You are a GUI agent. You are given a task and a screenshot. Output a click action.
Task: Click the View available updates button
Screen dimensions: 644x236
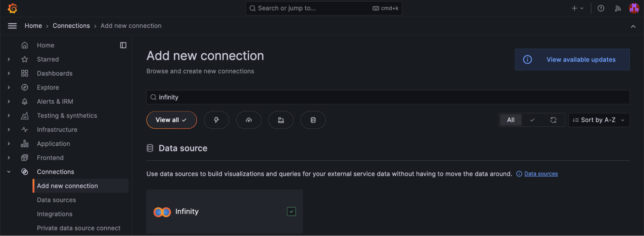tap(572, 59)
